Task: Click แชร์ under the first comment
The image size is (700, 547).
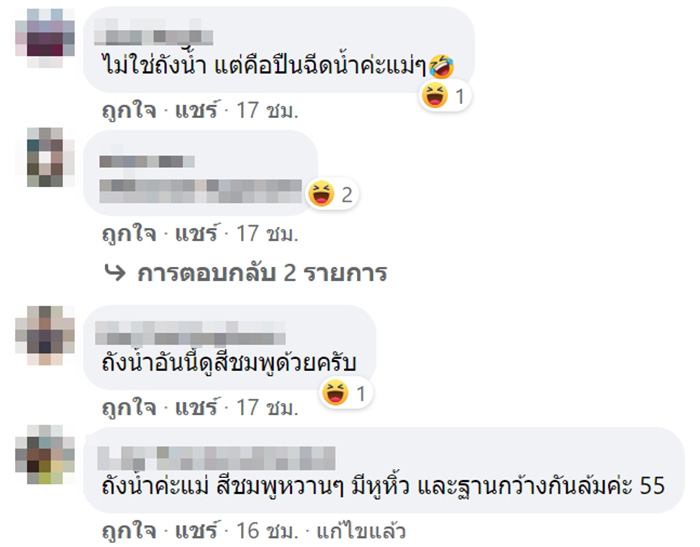Action: point(196,109)
